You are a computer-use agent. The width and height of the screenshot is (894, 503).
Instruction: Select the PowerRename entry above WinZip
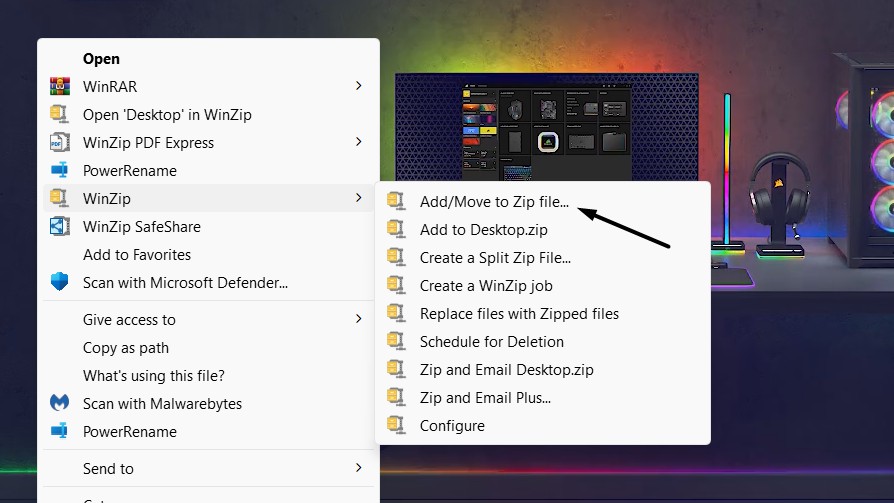click(209, 170)
